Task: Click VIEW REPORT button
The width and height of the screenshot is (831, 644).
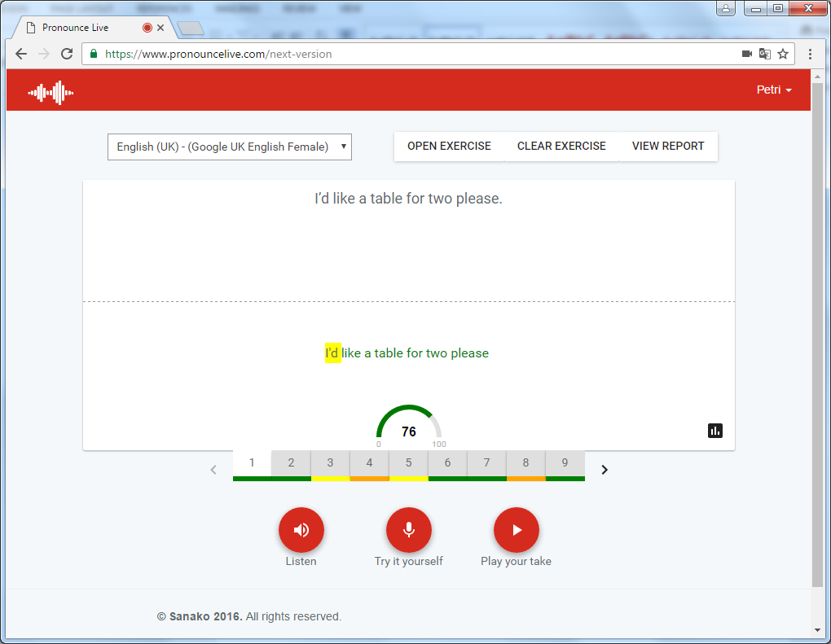Action: coord(668,147)
